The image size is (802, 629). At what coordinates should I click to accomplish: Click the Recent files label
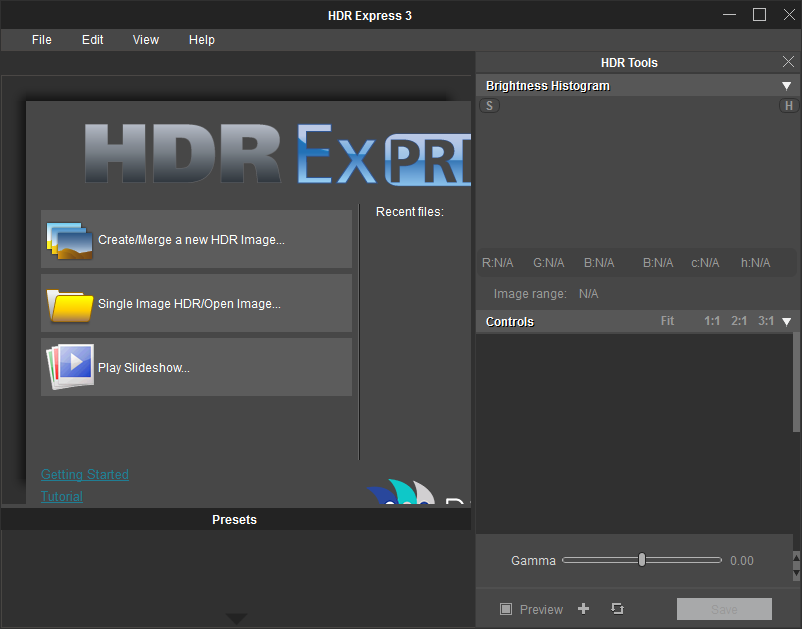pyautogui.click(x=410, y=212)
